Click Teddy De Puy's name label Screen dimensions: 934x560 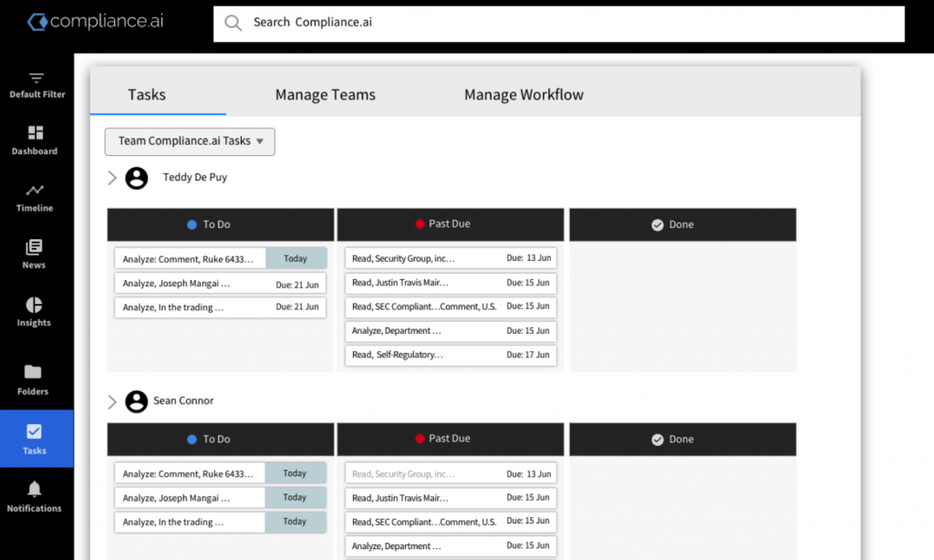[x=195, y=178]
